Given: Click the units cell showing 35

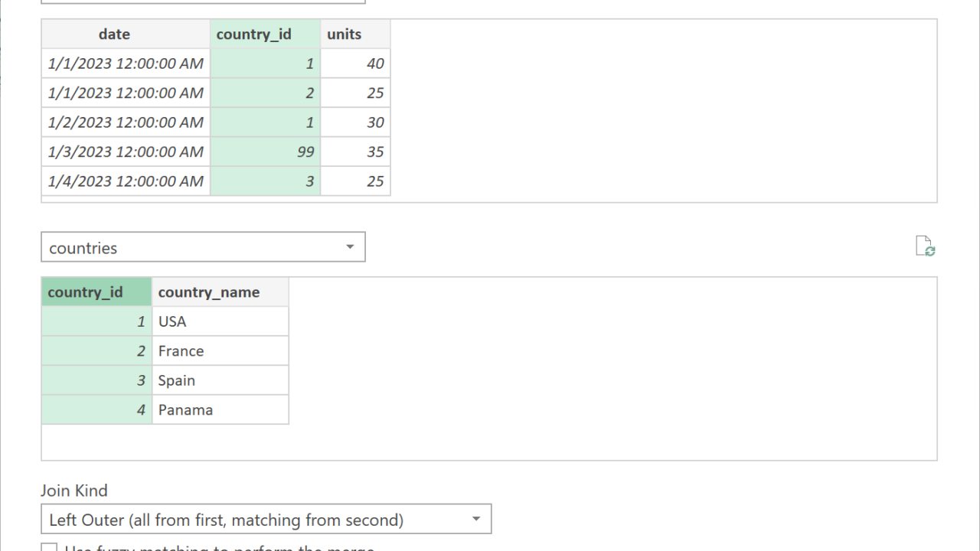Looking at the screenshot, I should click(x=355, y=152).
